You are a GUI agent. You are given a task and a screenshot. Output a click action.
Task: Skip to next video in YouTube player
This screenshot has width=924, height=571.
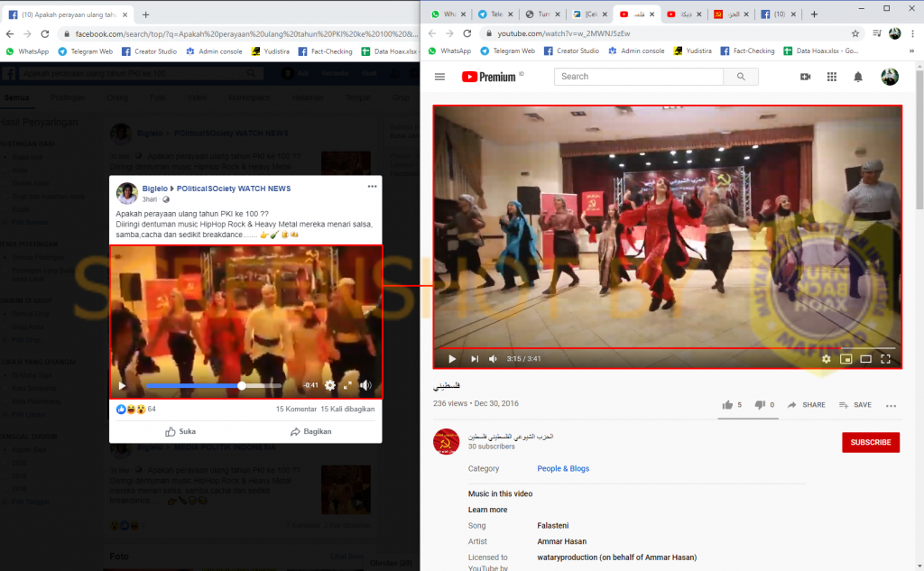(x=474, y=359)
